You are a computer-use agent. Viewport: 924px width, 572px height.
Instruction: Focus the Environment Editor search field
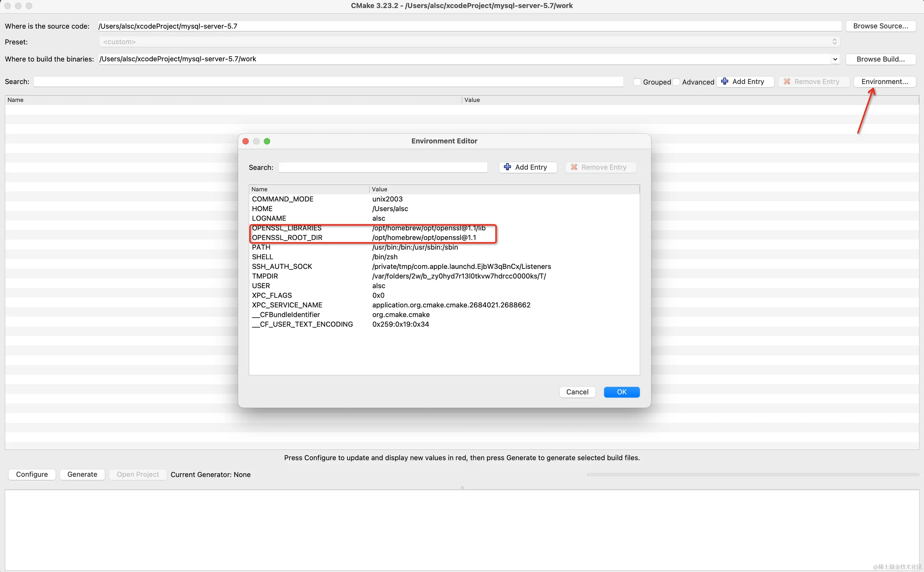coord(383,167)
